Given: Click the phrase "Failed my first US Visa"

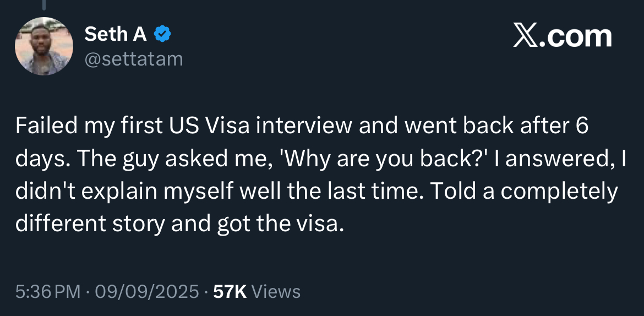Looking at the screenshot, I should [133, 126].
